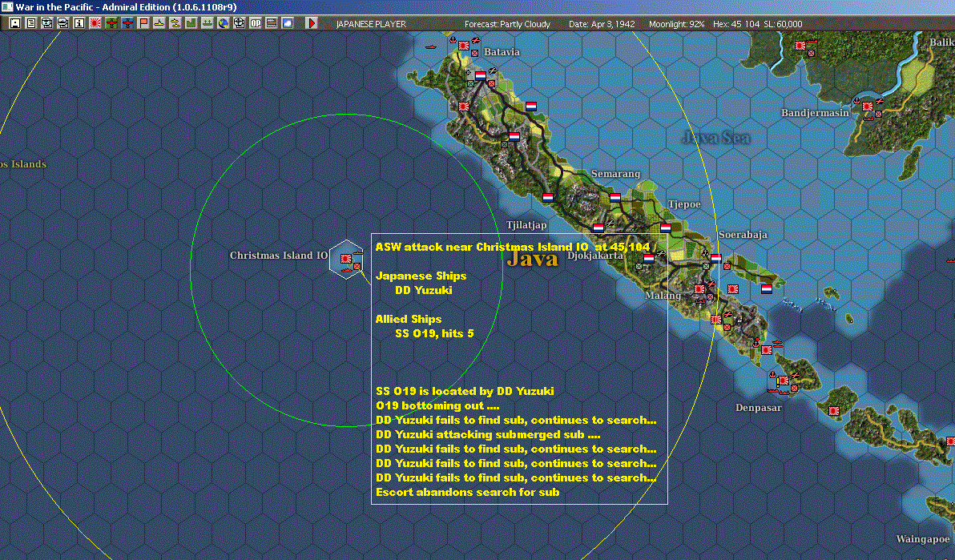
Task: Click the Java Sea map label
Action: (x=716, y=138)
